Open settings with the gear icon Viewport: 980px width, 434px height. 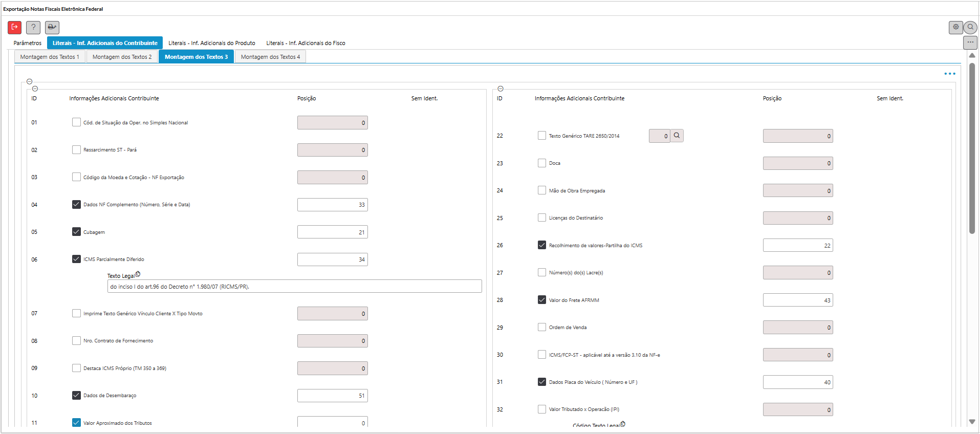tap(955, 27)
